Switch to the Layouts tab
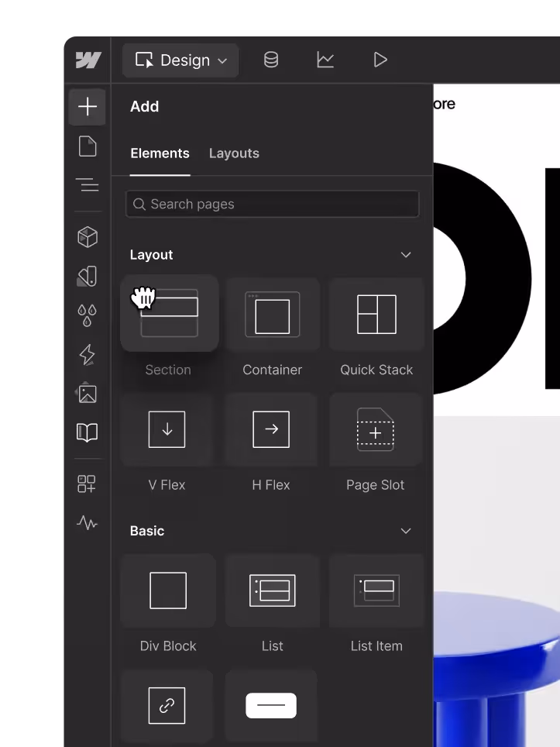 pos(234,153)
